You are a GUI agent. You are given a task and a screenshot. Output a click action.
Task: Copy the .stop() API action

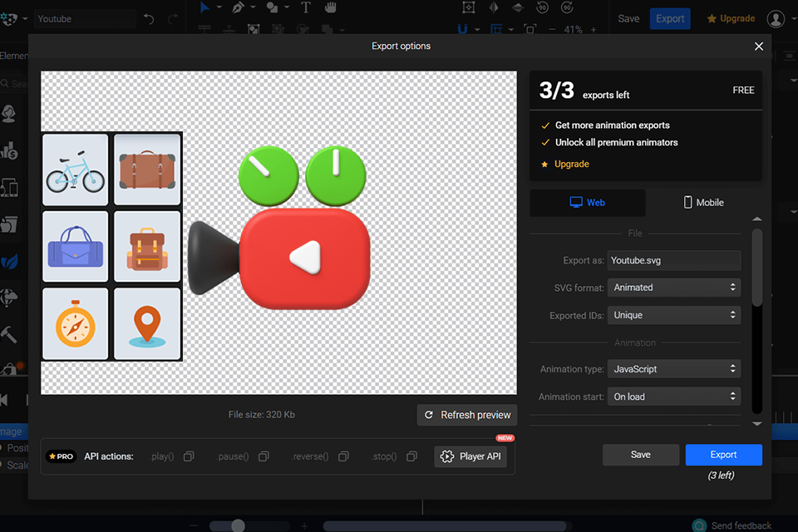tap(411, 456)
